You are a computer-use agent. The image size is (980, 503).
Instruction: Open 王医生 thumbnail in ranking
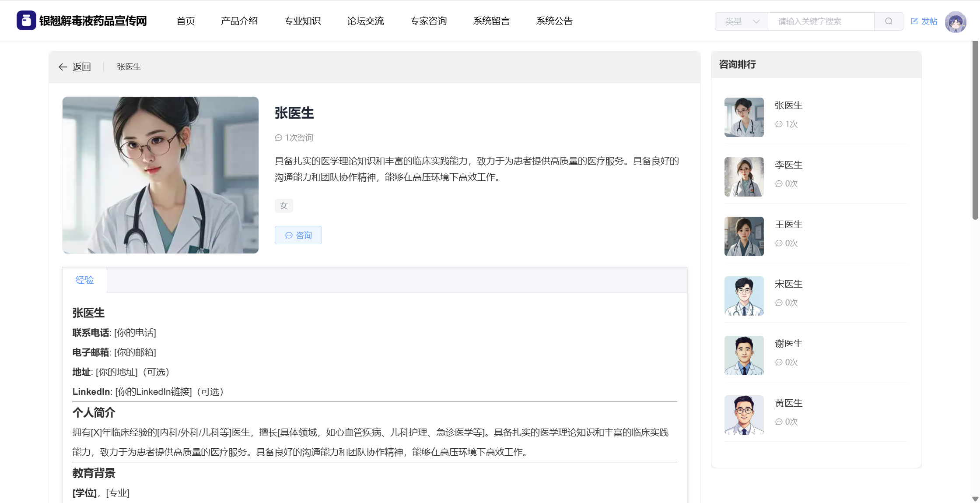click(x=744, y=236)
